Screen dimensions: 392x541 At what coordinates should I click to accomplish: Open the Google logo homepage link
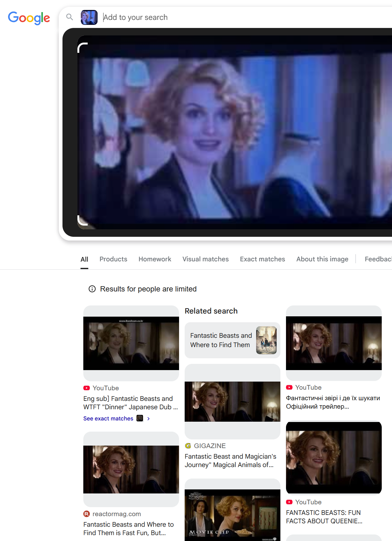(29, 18)
